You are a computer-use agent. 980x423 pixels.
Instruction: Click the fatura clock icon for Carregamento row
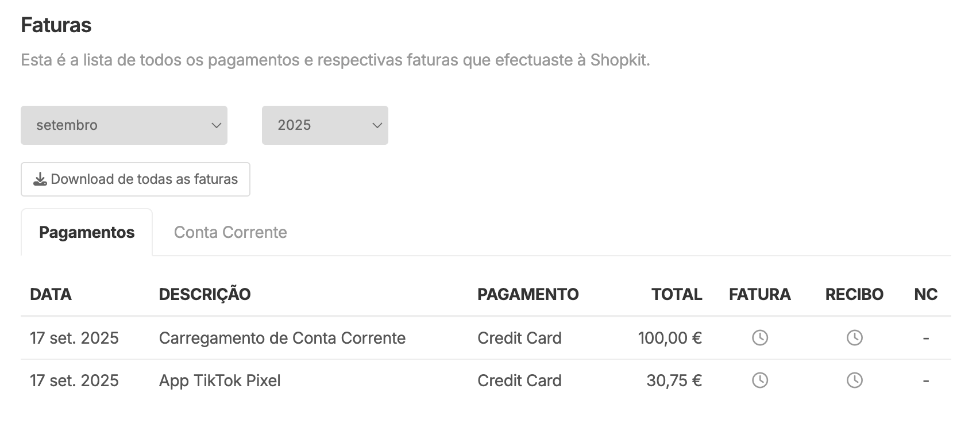(759, 337)
